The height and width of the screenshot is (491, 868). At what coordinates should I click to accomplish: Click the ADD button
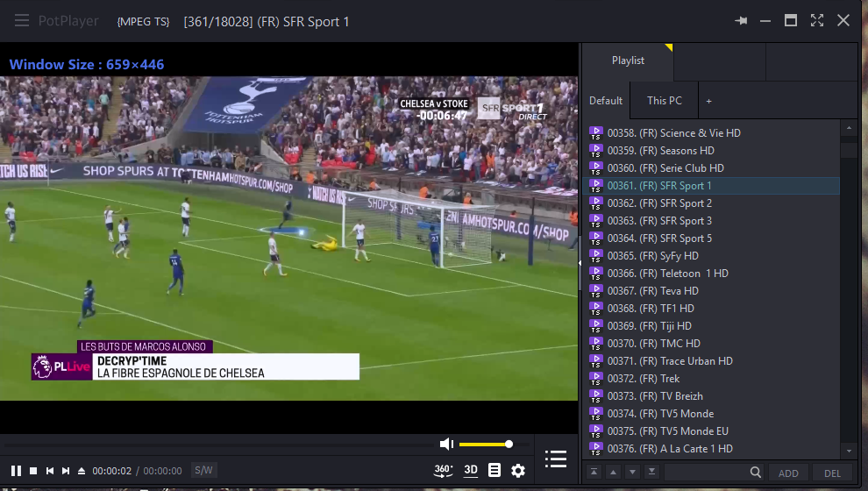788,473
